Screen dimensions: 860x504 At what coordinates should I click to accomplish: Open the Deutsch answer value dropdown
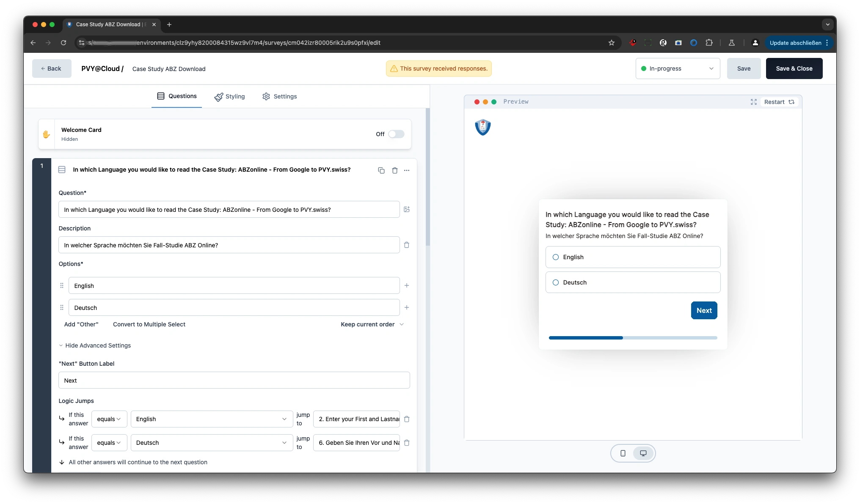(212, 443)
